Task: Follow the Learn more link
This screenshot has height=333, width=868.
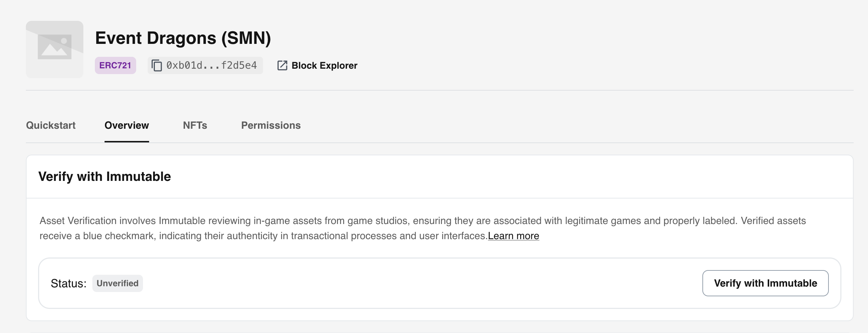Action: tap(513, 236)
